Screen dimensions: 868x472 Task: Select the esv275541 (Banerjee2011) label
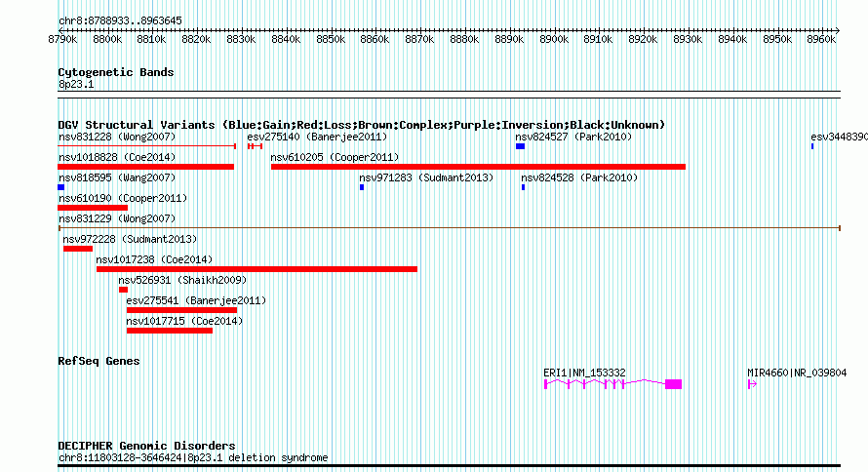tap(196, 300)
